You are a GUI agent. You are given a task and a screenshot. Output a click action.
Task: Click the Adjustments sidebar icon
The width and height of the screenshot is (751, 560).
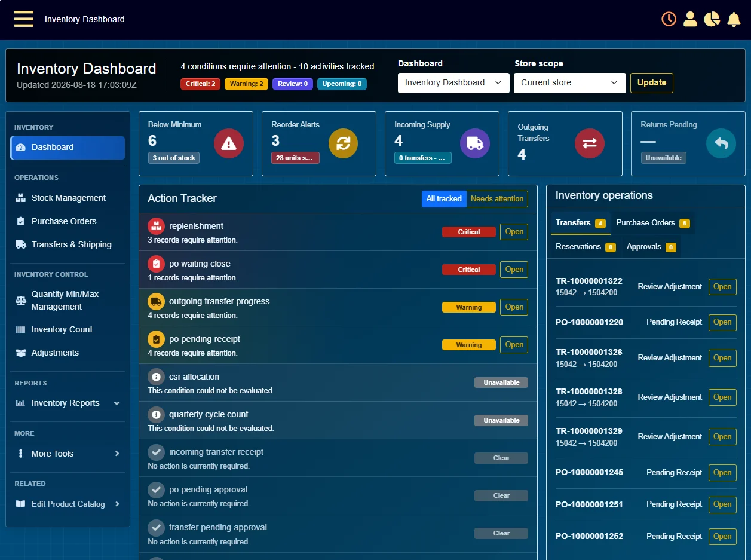21,353
